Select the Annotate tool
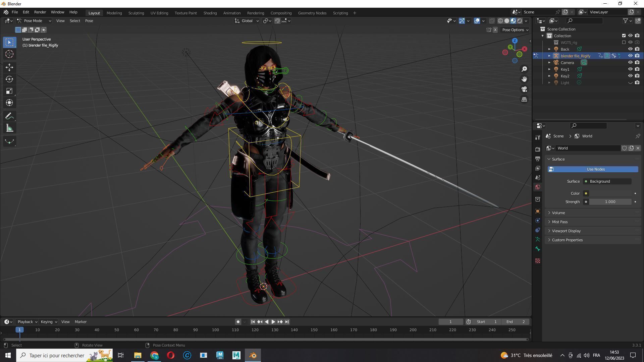 tap(9, 116)
